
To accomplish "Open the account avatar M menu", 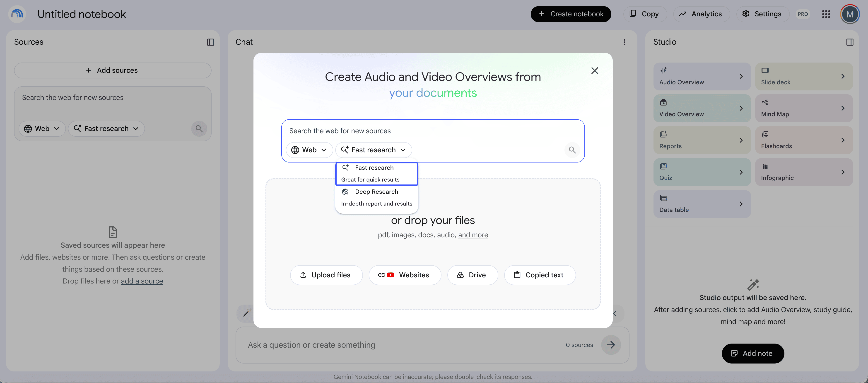I will [x=850, y=14].
